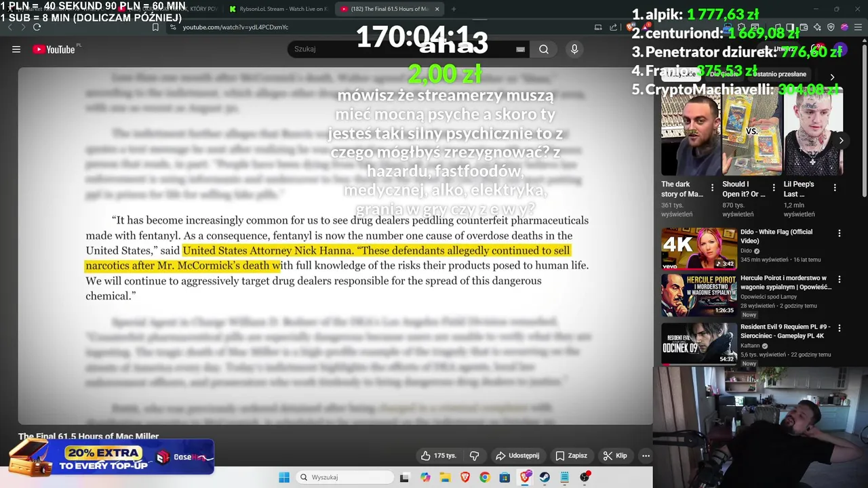Open 'Opowieści spod Lampy' channel link
This screenshot has height=488, width=868.
click(768, 297)
